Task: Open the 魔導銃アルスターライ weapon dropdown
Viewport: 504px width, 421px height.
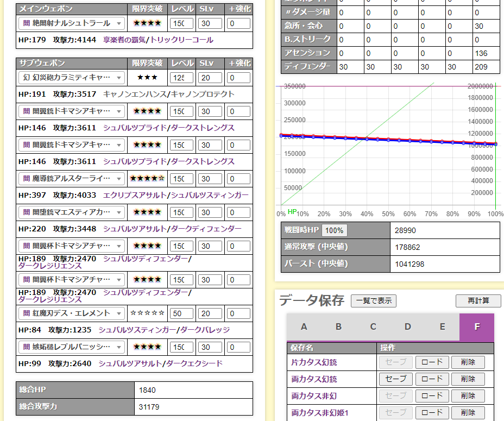Action: (x=71, y=179)
